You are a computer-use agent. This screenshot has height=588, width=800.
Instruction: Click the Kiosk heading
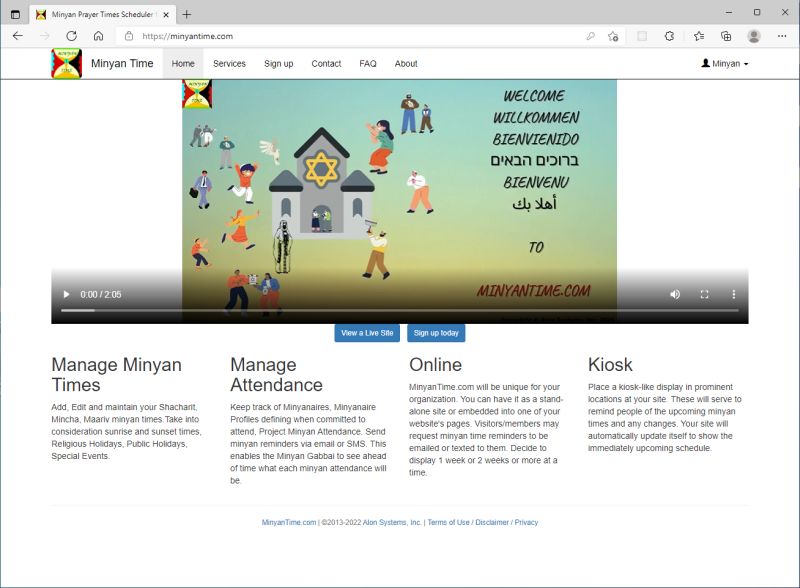pos(610,364)
